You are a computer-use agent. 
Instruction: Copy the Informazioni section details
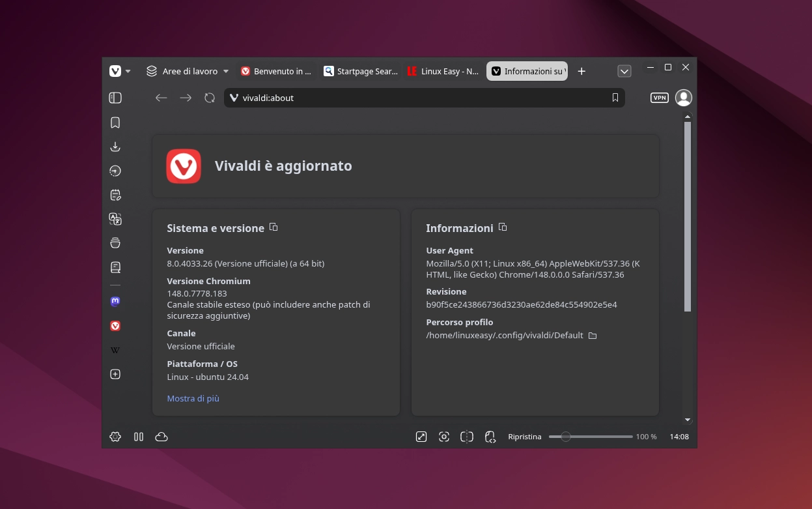click(x=503, y=227)
